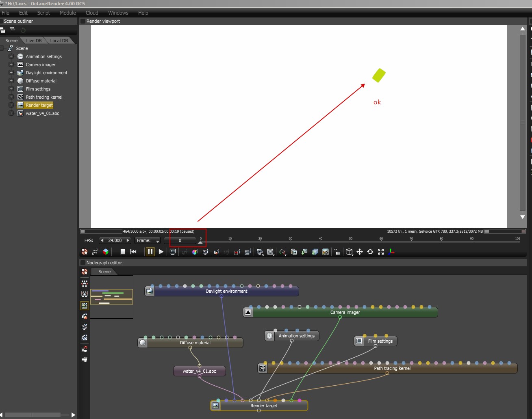This screenshot has width=532, height=419.
Task: Pause the rendering
Action: (x=150, y=252)
